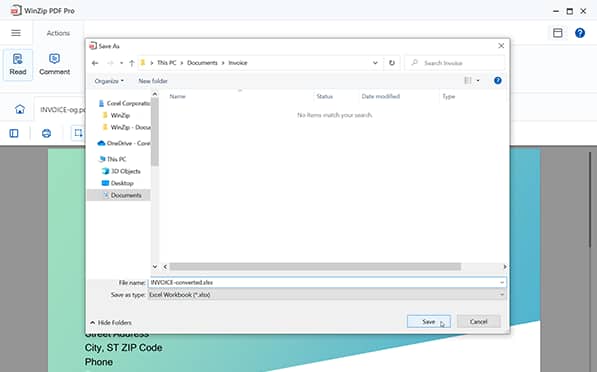Click the tree scroll up arrow
Viewport: 597px width, 372px height.
pos(155,94)
